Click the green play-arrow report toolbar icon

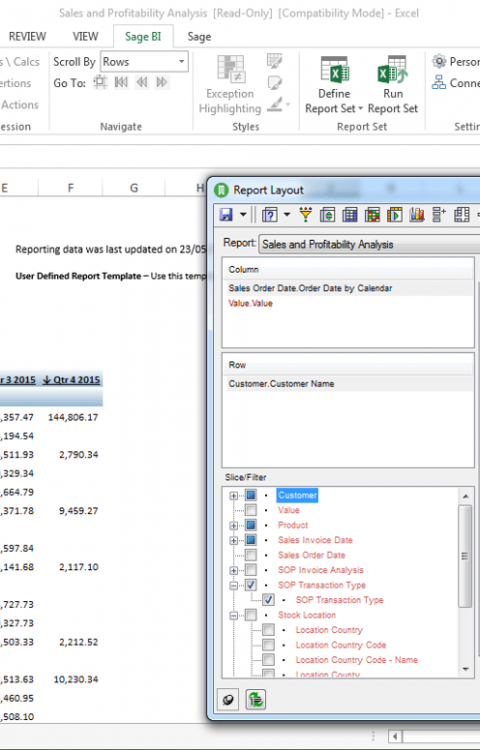click(394, 215)
